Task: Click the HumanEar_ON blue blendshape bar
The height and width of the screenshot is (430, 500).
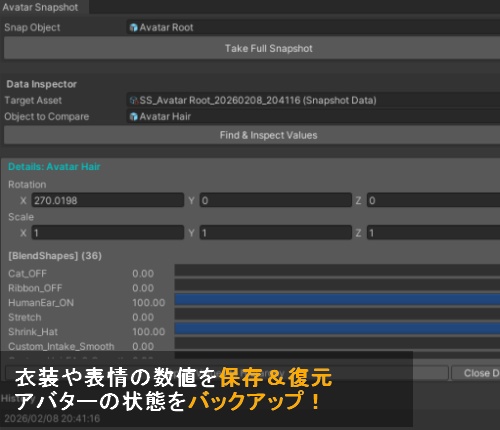Action: point(337,299)
